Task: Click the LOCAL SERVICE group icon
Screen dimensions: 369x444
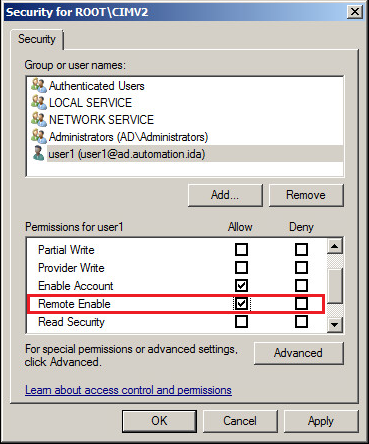Action: coord(39,103)
